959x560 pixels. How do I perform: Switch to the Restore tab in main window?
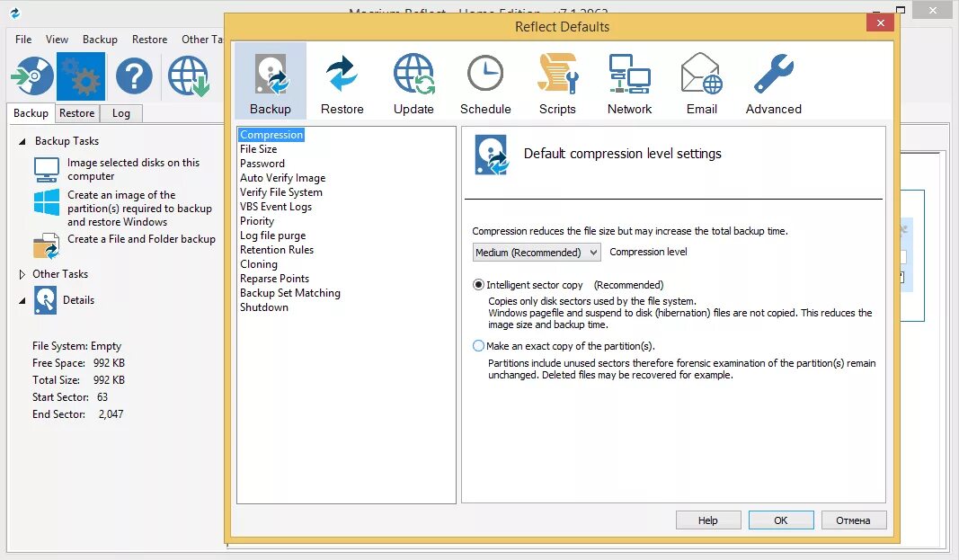(77, 113)
